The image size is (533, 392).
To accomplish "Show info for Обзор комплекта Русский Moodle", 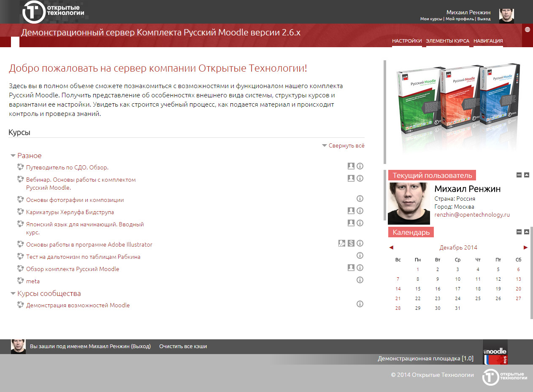I will coord(360,268).
